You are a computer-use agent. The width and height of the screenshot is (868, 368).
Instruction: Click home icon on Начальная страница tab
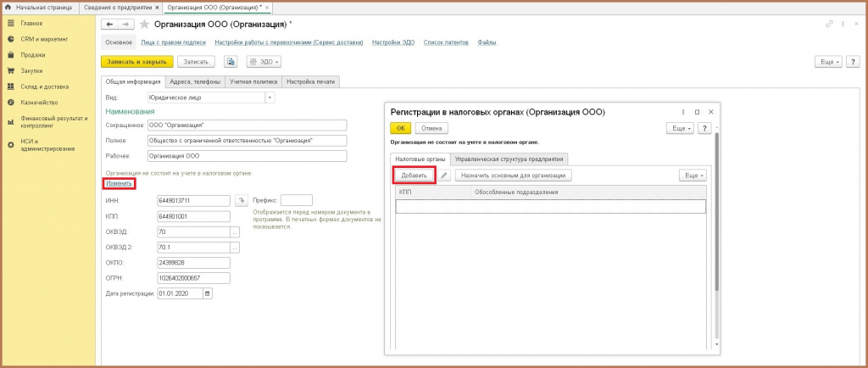8,8
